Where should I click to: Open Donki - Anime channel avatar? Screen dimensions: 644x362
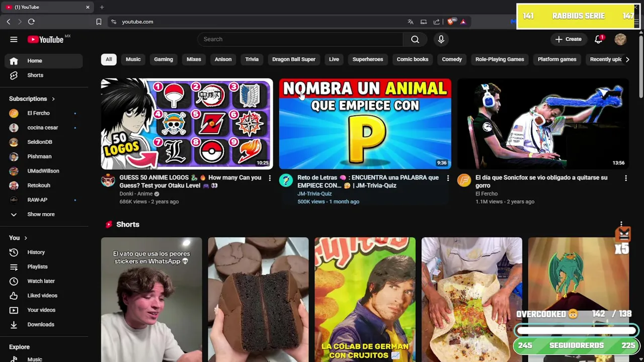[108, 180]
